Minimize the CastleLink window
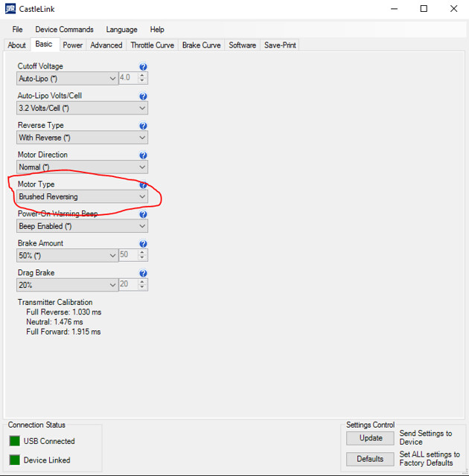The height and width of the screenshot is (476, 469). tap(395, 9)
